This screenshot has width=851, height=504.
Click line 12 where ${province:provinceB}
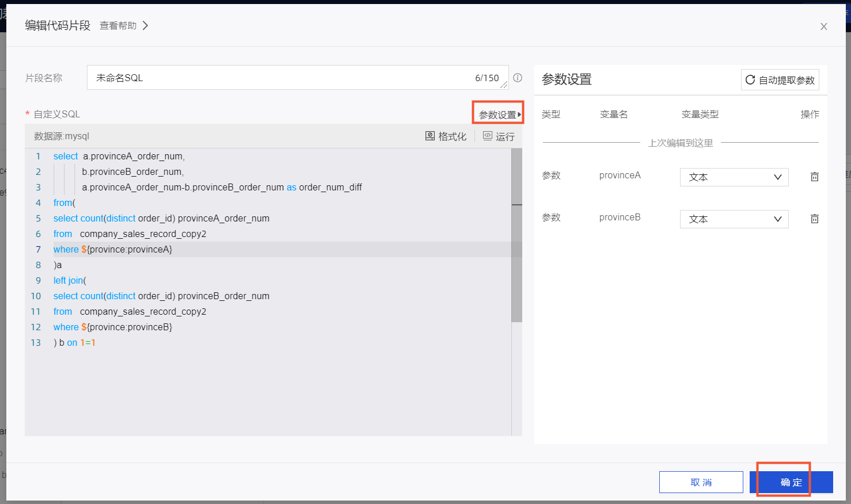(113, 327)
